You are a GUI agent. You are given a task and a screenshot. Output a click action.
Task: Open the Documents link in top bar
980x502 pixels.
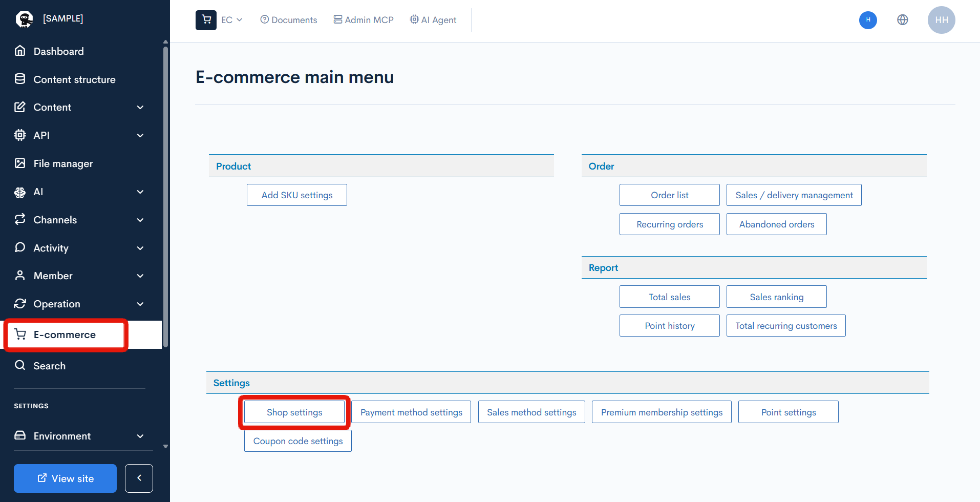click(289, 20)
